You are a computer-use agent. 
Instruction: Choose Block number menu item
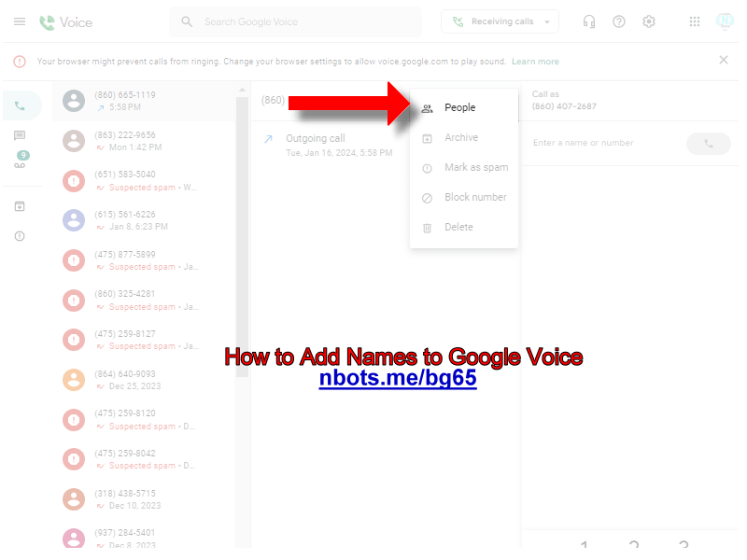tap(464, 197)
